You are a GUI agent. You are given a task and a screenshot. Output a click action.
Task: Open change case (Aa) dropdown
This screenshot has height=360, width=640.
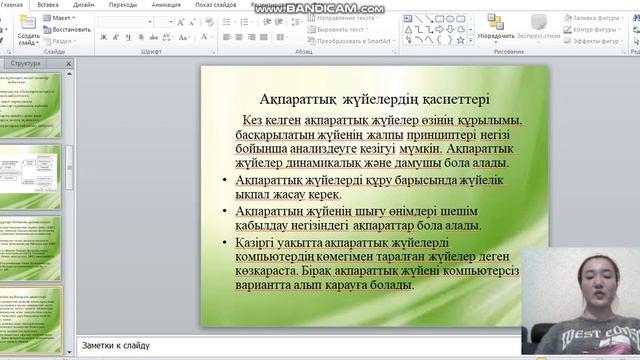pyautogui.click(x=184, y=37)
